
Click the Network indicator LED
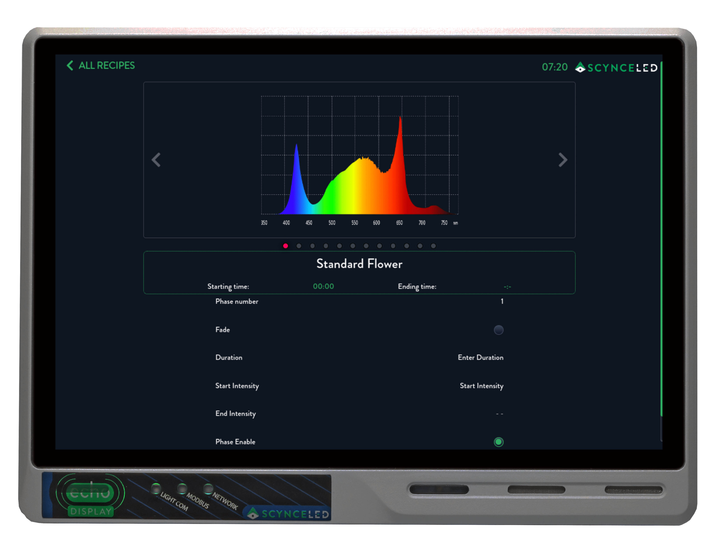pyautogui.click(x=208, y=489)
